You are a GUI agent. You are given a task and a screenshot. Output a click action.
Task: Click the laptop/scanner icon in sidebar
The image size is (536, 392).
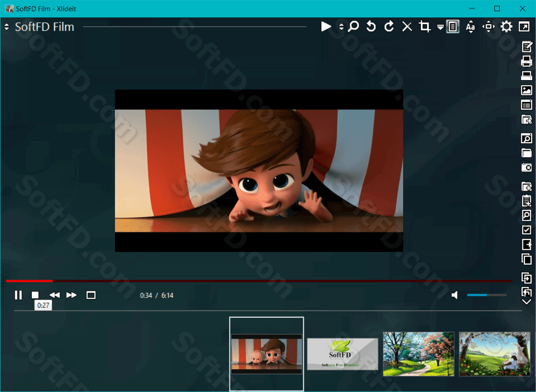(527, 76)
